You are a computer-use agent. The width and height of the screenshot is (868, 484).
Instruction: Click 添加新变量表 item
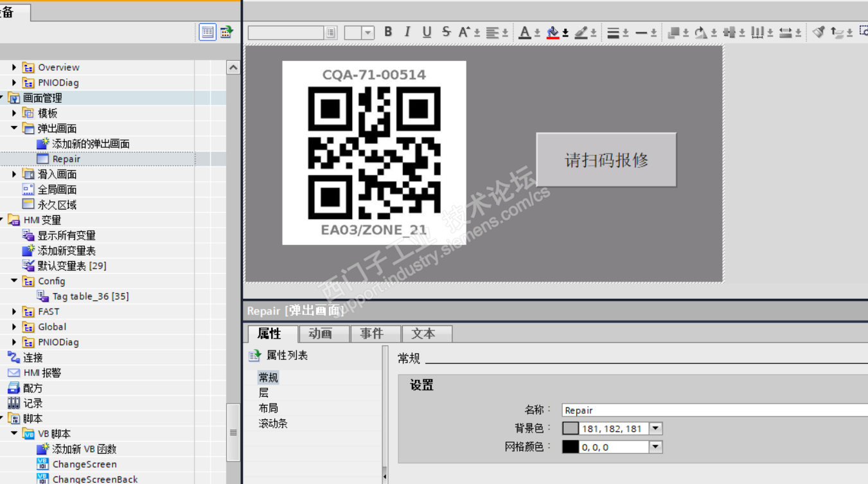point(67,251)
